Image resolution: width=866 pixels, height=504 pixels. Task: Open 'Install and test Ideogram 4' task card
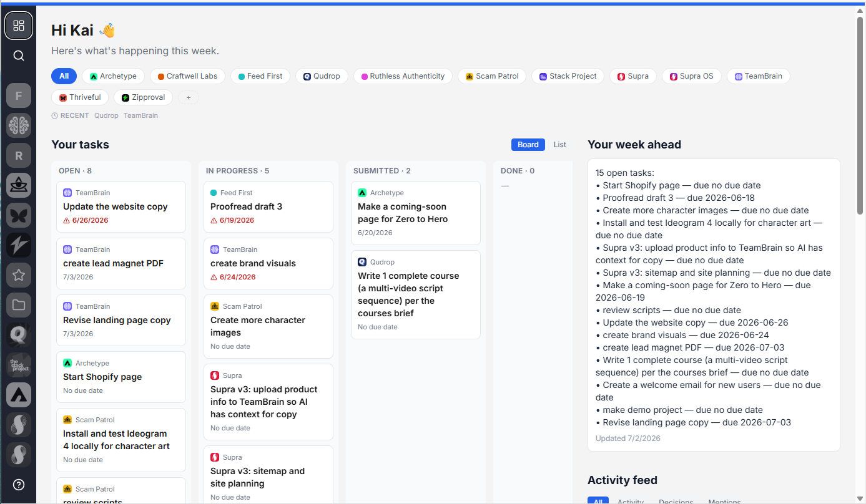pos(121,440)
